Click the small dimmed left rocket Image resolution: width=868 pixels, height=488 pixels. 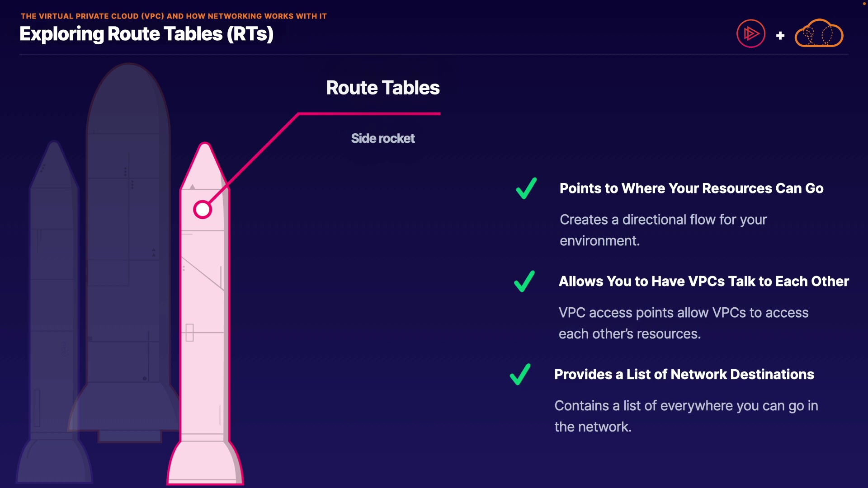coord(53,294)
